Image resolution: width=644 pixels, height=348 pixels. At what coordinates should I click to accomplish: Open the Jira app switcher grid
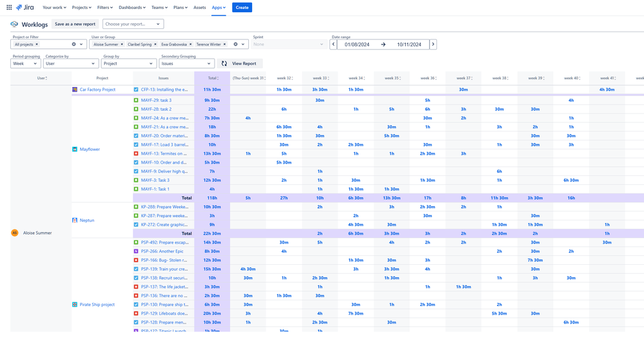point(9,8)
